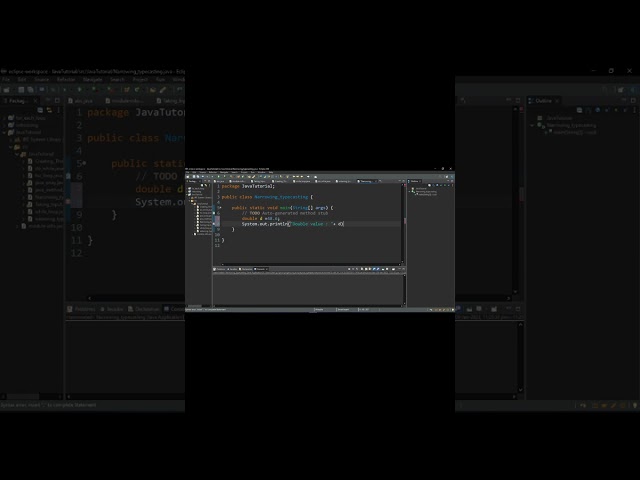Click Writable in center window status bar
The height and width of the screenshot is (480, 640).
click(320, 309)
